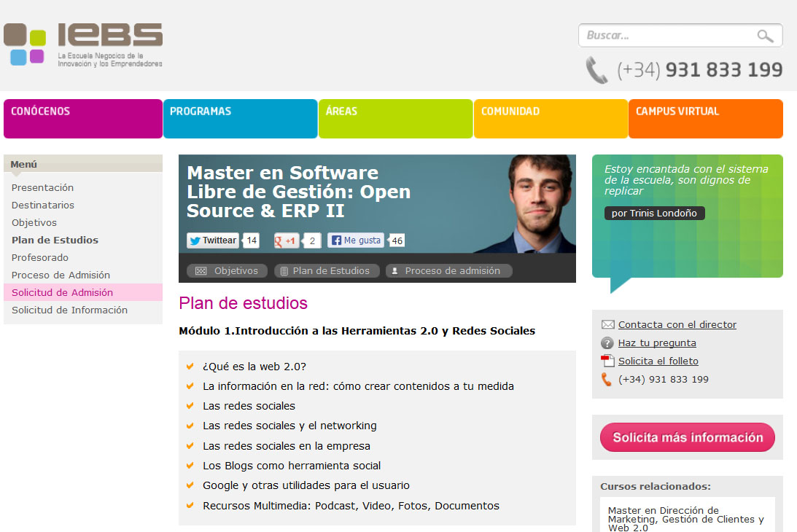797x532 pixels.
Task: Click the person icon on Proceso de admisión pill
Action: (394, 271)
